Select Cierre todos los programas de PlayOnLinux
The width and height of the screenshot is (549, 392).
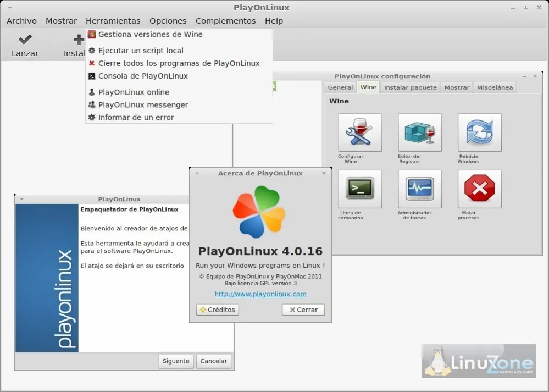point(179,63)
